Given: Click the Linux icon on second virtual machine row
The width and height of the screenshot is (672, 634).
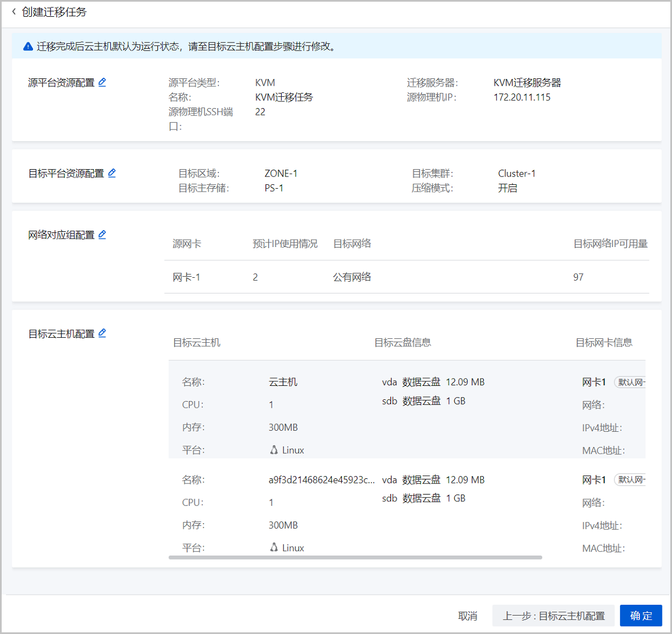Looking at the screenshot, I should [x=273, y=547].
